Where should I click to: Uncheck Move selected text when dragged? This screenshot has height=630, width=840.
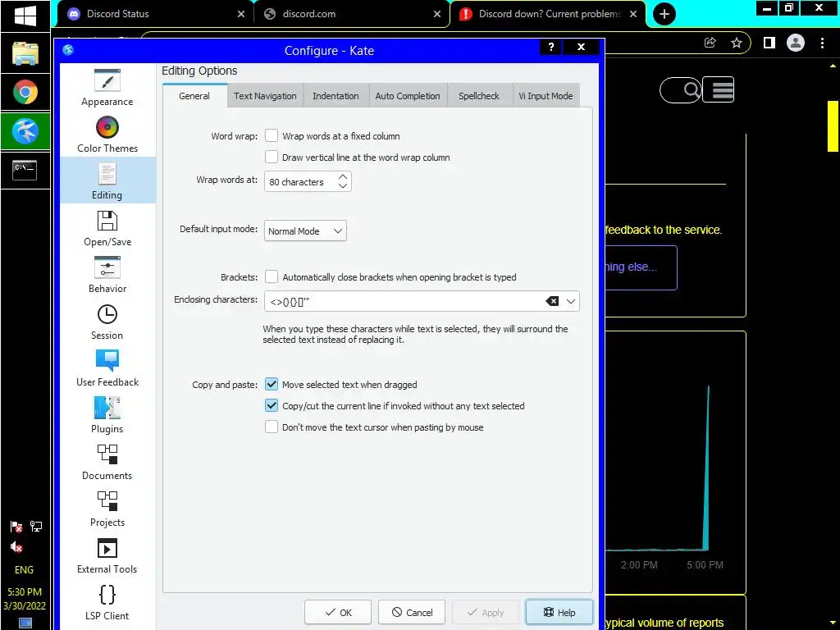[272, 384]
